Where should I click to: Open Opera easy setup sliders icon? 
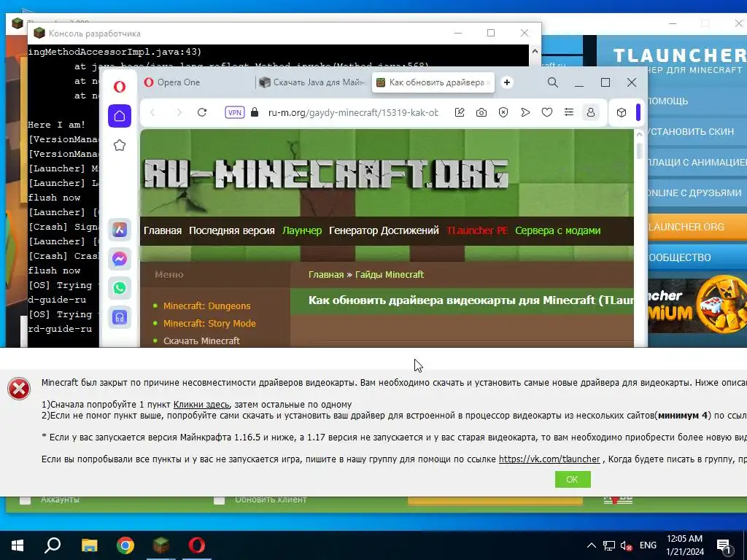[x=569, y=112]
